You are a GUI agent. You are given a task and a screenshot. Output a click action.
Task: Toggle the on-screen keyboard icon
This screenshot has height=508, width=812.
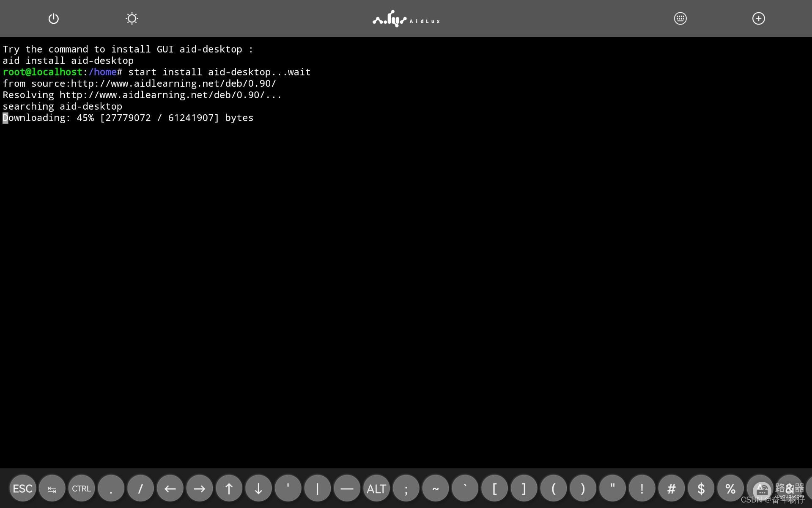680,19
